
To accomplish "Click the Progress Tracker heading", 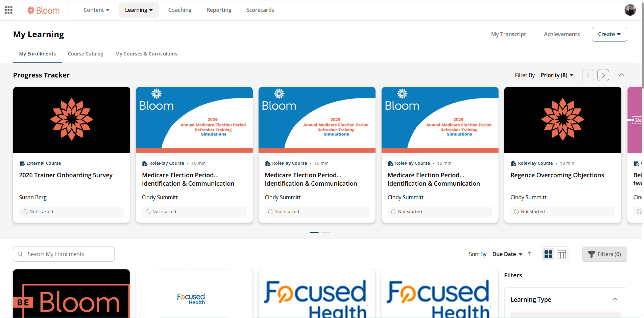I will pos(41,75).
